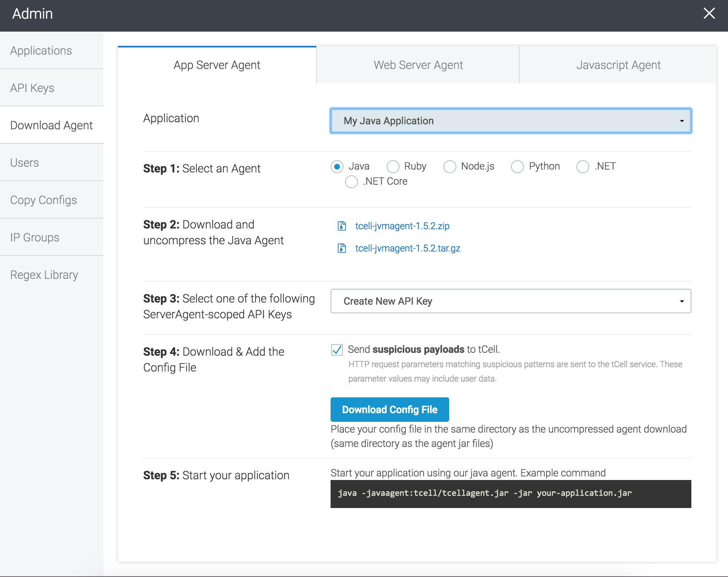
Task: Close the Admin dialog with the X
Action: (x=709, y=14)
